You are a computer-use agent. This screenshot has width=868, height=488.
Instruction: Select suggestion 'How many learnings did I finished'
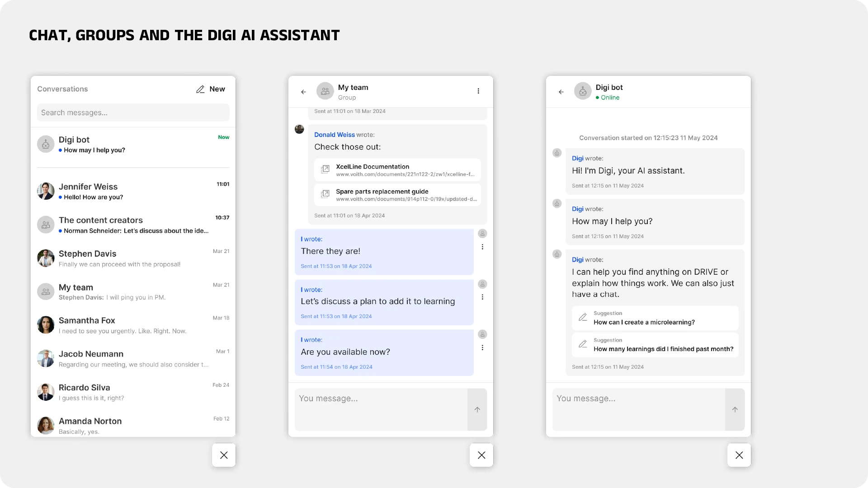[x=655, y=345]
